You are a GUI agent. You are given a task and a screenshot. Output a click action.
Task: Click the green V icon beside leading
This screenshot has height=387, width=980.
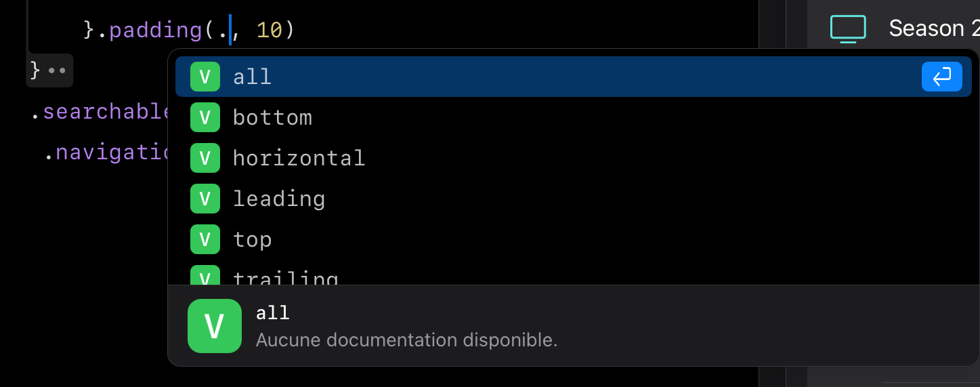(x=205, y=199)
